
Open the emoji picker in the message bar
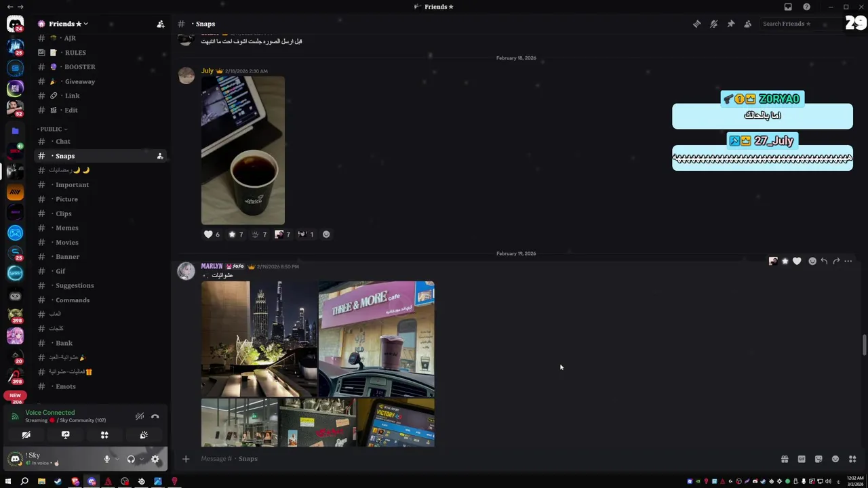(835, 459)
